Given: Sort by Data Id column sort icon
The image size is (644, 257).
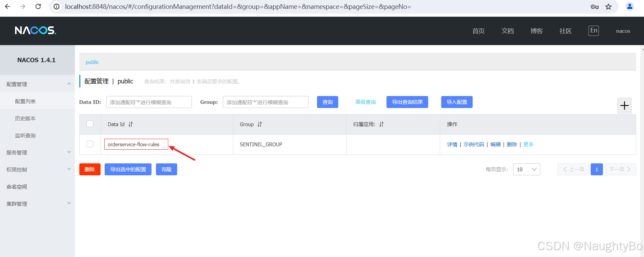Looking at the screenshot, I should (131, 124).
